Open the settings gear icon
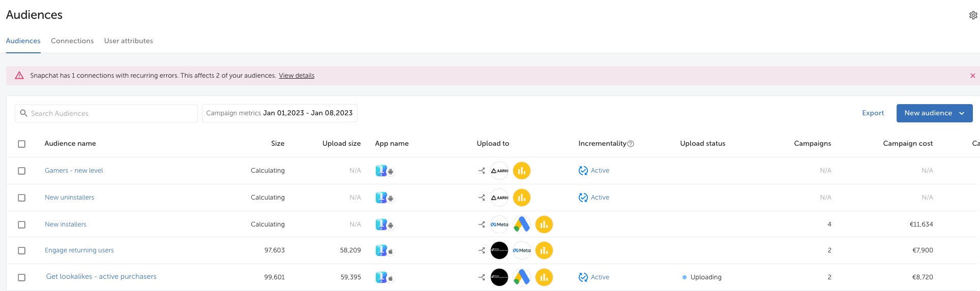 tap(973, 15)
